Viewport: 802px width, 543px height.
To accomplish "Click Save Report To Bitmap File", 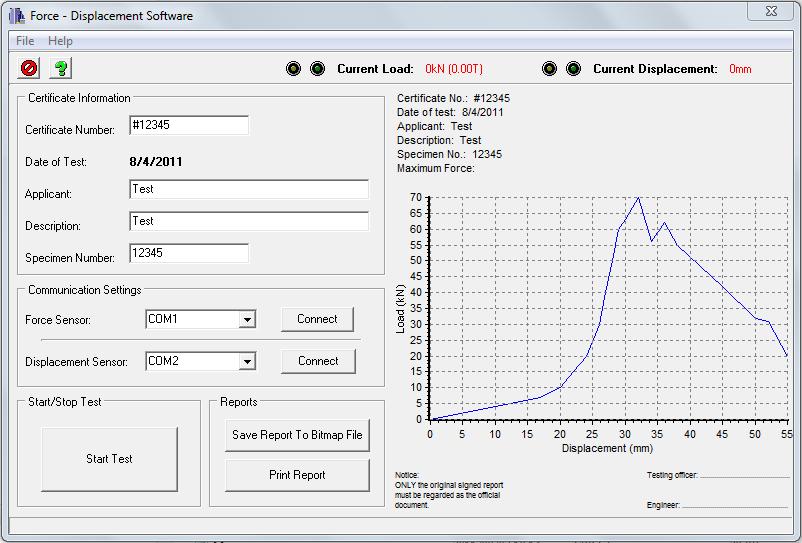I will tap(297, 435).
